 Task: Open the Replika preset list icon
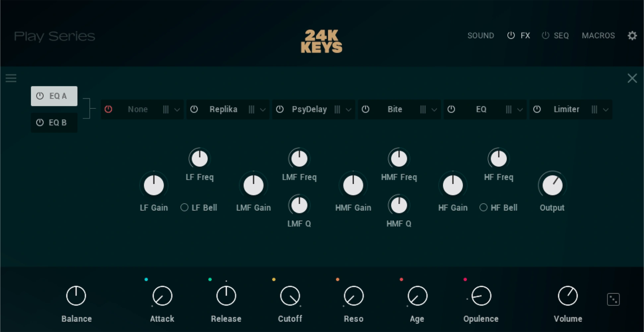click(x=252, y=109)
